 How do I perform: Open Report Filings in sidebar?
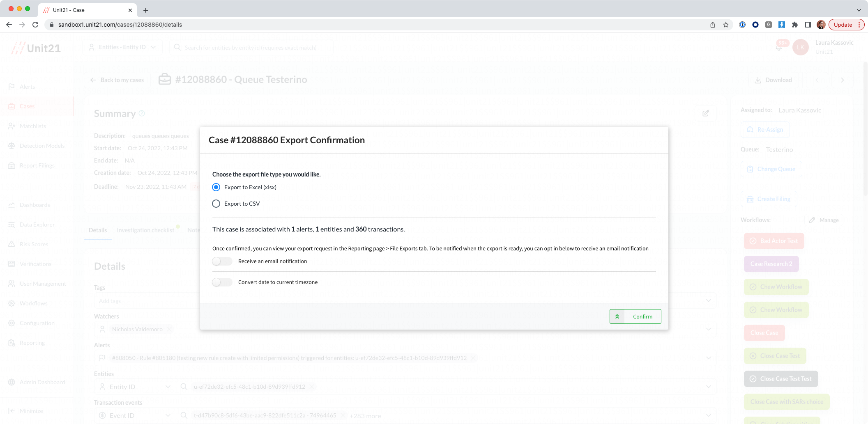(37, 165)
